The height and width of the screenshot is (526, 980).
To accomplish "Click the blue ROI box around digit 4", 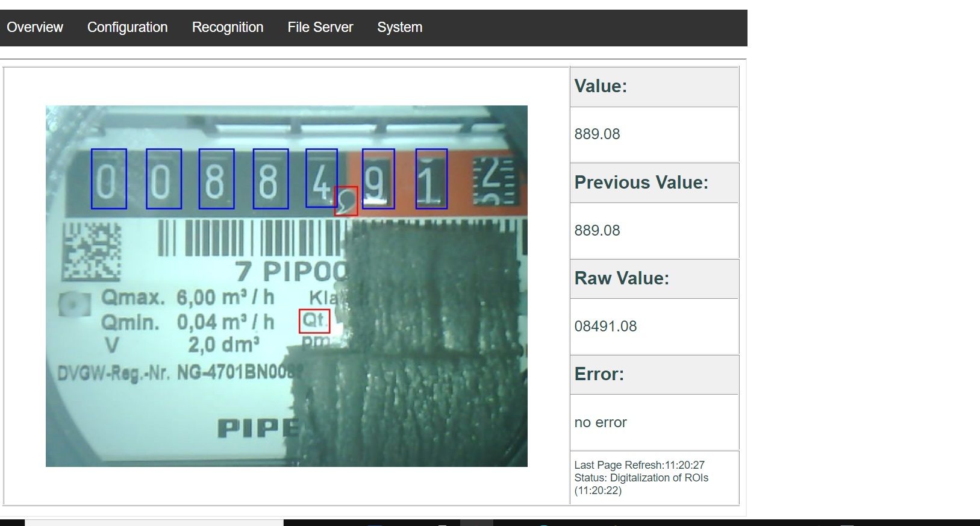I will [x=322, y=178].
